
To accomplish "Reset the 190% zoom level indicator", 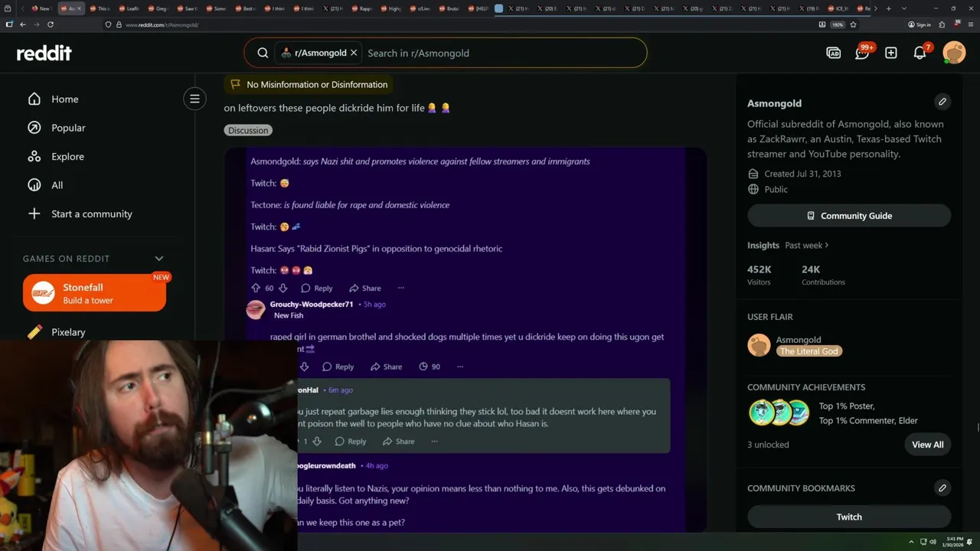I will [x=838, y=24].
